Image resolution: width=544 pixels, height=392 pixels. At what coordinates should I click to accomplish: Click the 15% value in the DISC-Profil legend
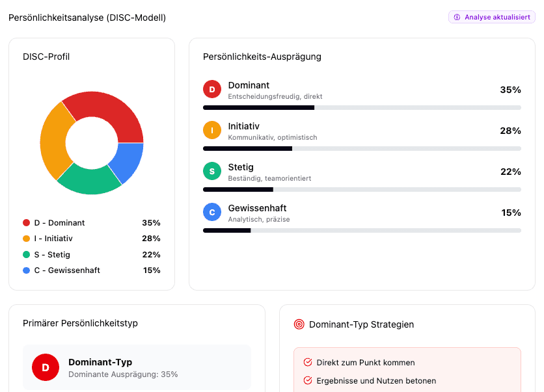click(x=152, y=270)
